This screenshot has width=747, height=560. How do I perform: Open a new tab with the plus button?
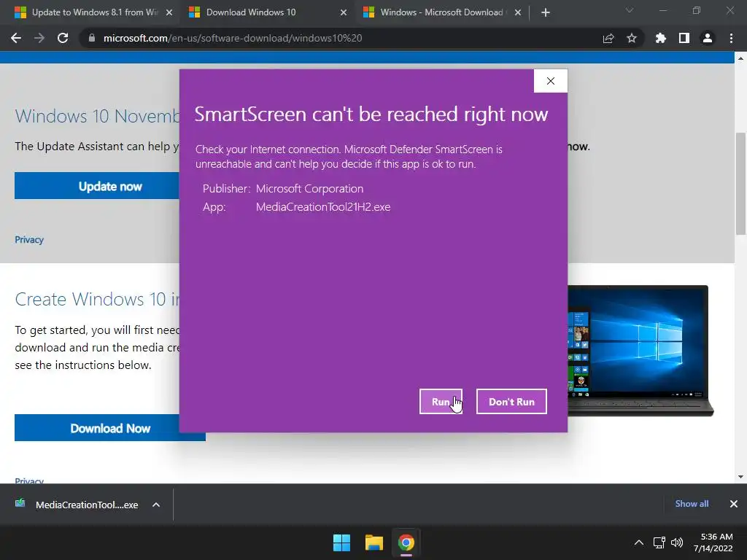coord(546,12)
